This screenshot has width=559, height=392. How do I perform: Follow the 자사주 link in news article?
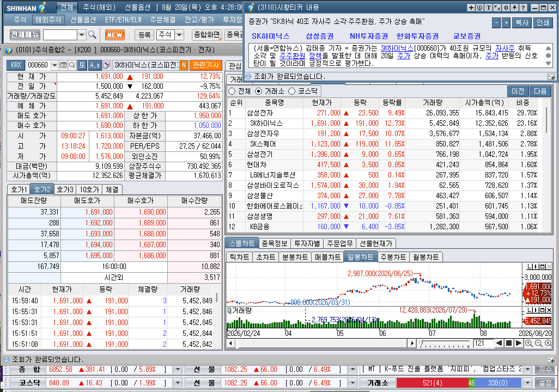505,48
